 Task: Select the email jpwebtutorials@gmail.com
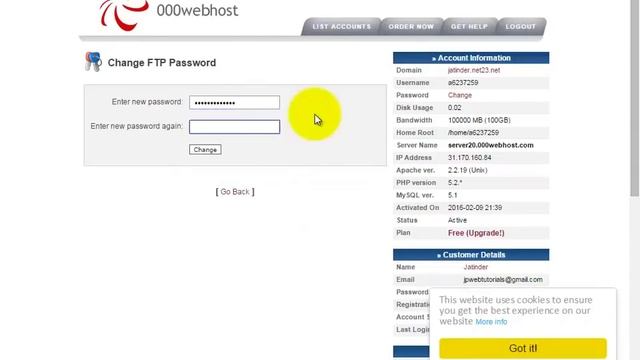coord(503,280)
